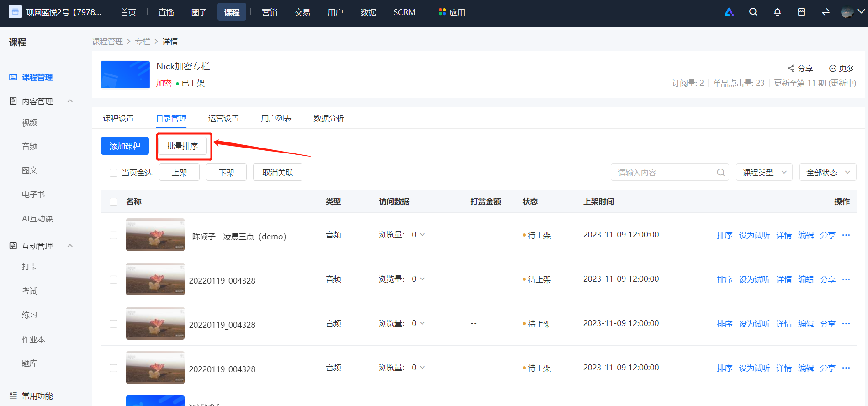Open the three-dot menu in first course row
Image resolution: width=868 pixels, height=406 pixels.
(846, 235)
